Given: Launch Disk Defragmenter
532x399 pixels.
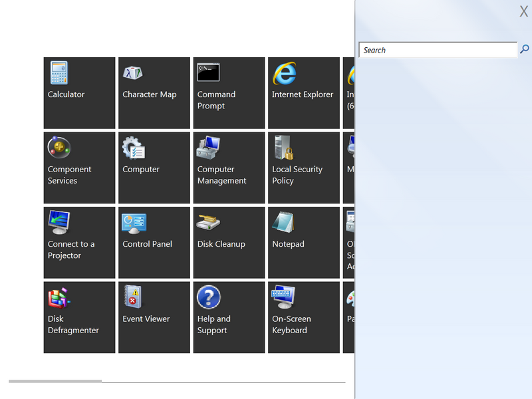Looking at the screenshot, I should tap(79, 317).
